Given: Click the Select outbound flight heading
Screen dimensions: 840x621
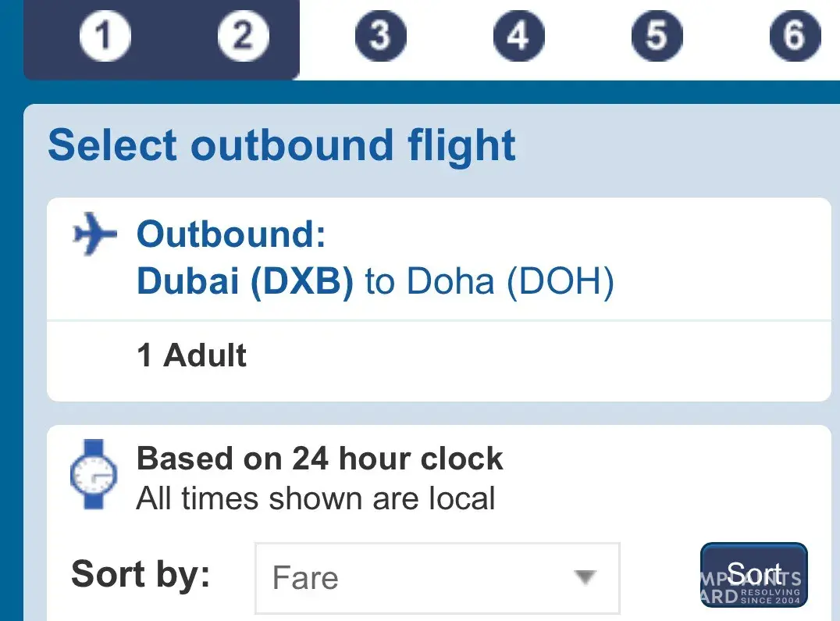Looking at the screenshot, I should click(x=282, y=146).
